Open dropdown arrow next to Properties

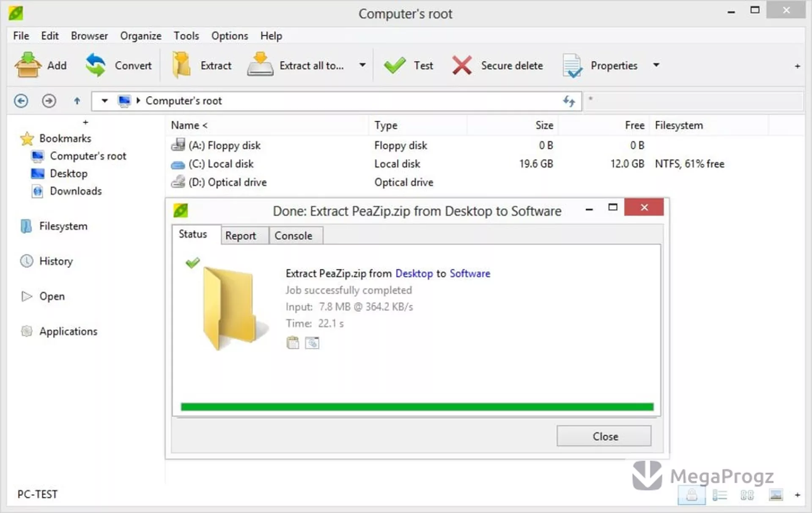(x=656, y=65)
